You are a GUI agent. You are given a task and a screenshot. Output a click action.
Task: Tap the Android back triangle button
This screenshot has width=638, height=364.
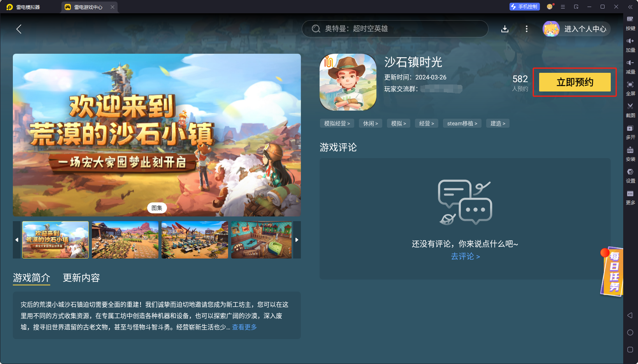(630, 315)
